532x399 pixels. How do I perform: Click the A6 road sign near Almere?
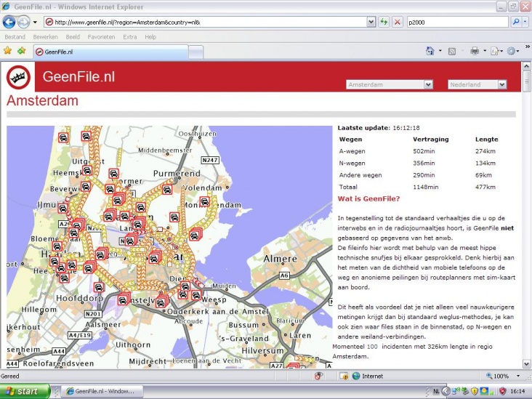284,275
